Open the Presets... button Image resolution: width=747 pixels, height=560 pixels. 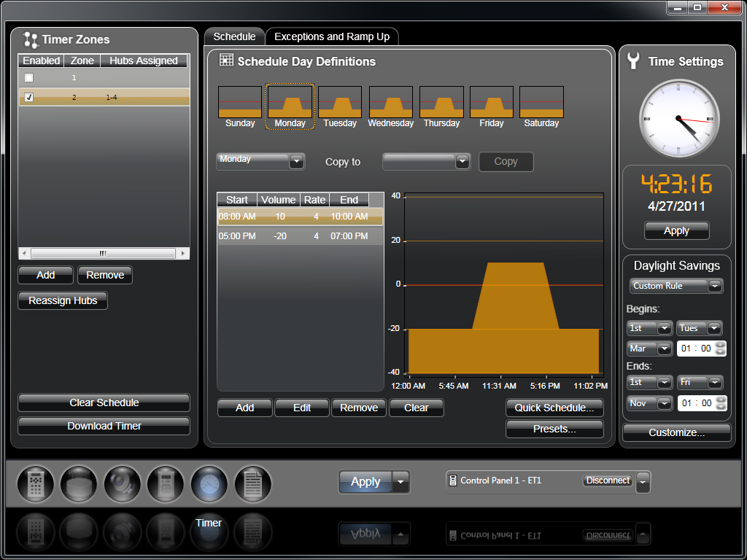click(554, 429)
